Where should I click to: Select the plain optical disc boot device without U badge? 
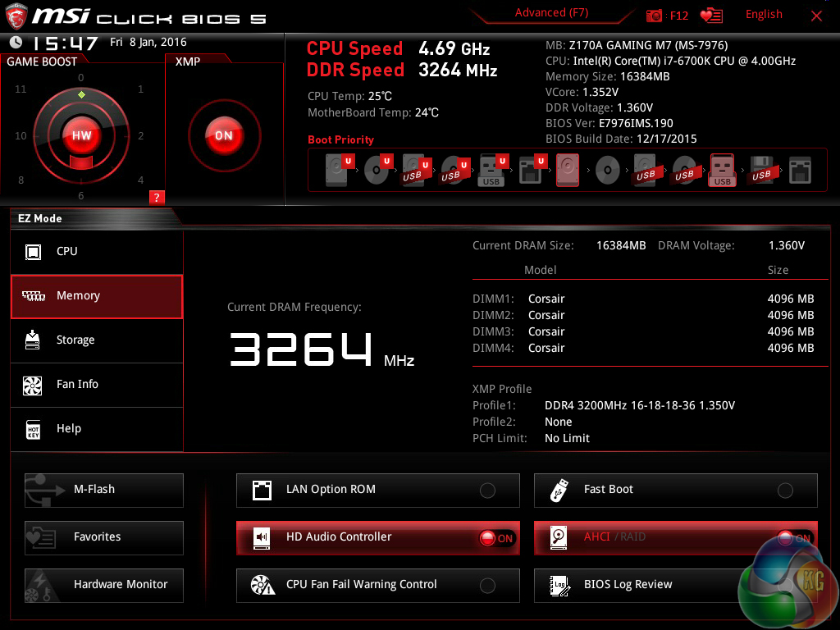point(608,171)
